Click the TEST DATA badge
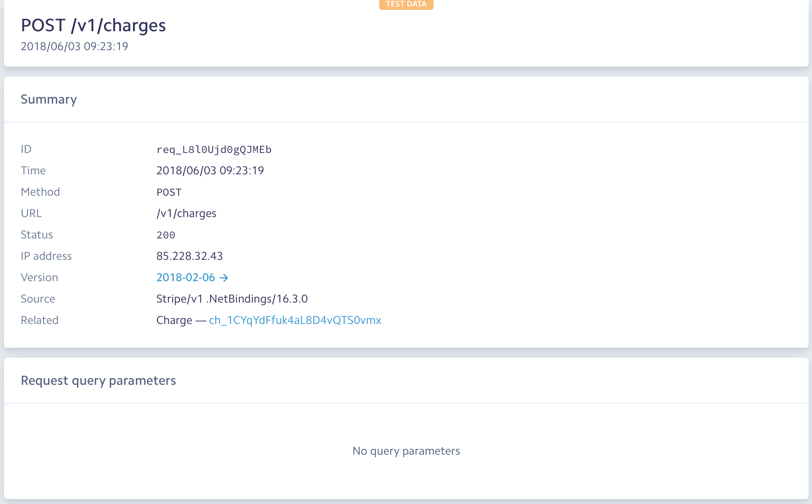The width and height of the screenshot is (812, 504). coord(406,5)
